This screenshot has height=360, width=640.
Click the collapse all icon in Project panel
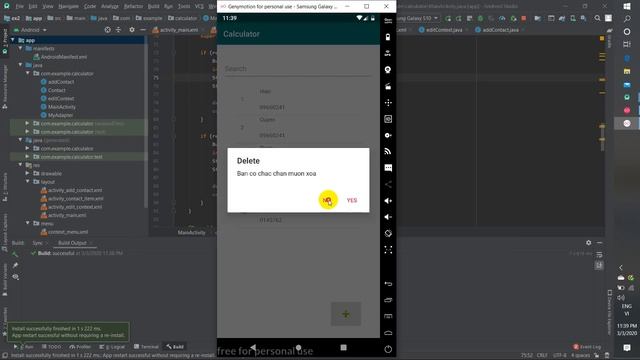click(118, 30)
